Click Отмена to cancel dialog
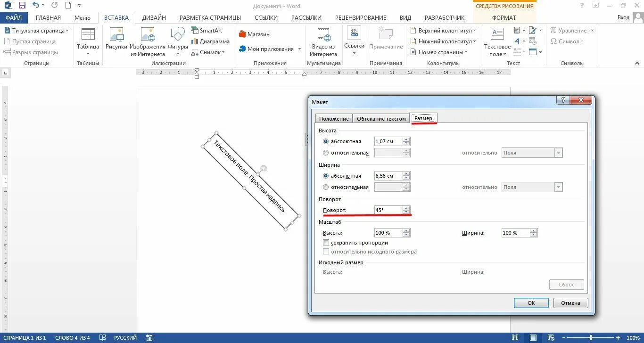Screen dimensions: 644x343 [571, 303]
